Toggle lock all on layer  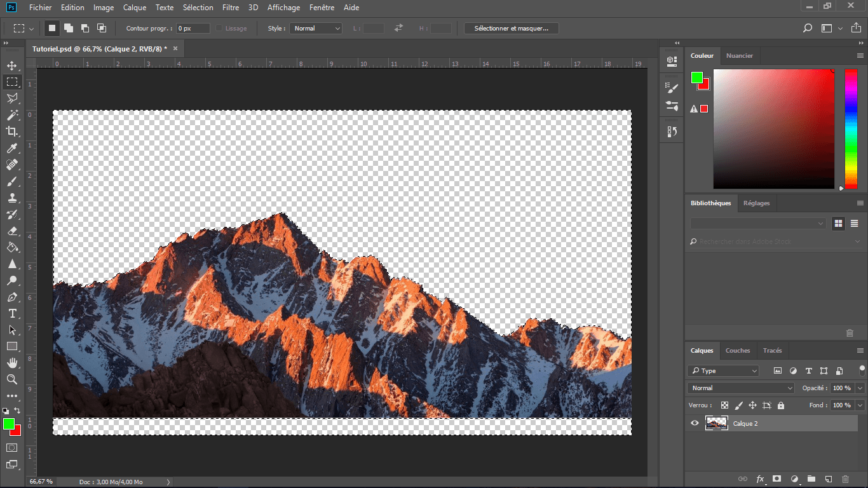(x=781, y=405)
